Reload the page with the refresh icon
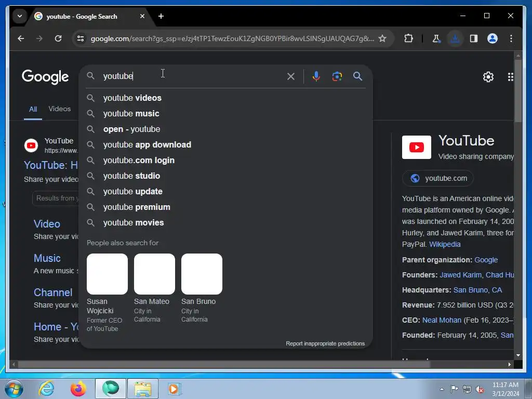This screenshot has height=399, width=532. (58, 38)
